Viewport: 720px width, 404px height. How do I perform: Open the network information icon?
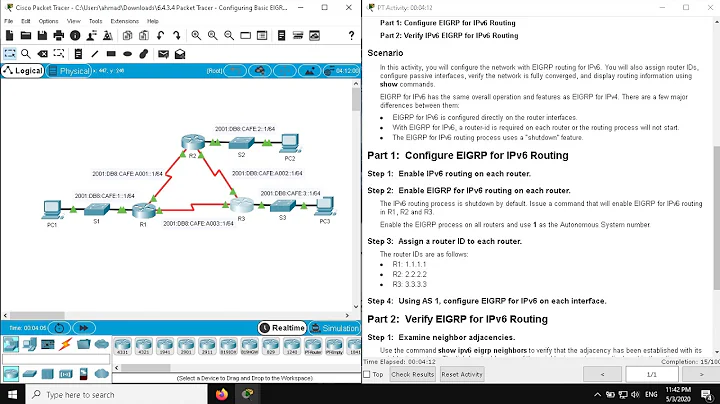pyautogui.click(x=75, y=35)
